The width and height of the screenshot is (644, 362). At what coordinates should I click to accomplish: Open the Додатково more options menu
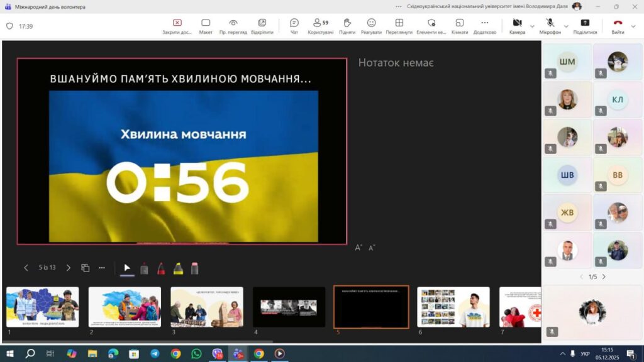484,26
